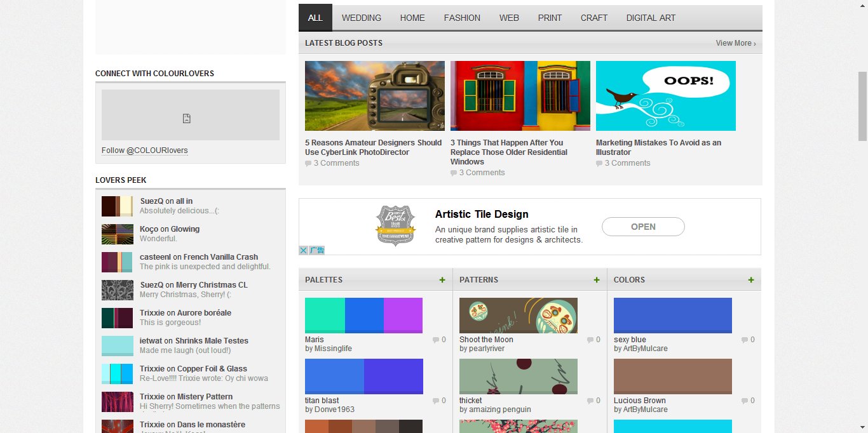Follow @COLOURlovers link
This screenshot has width=868, height=433.
[x=145, y=150]
